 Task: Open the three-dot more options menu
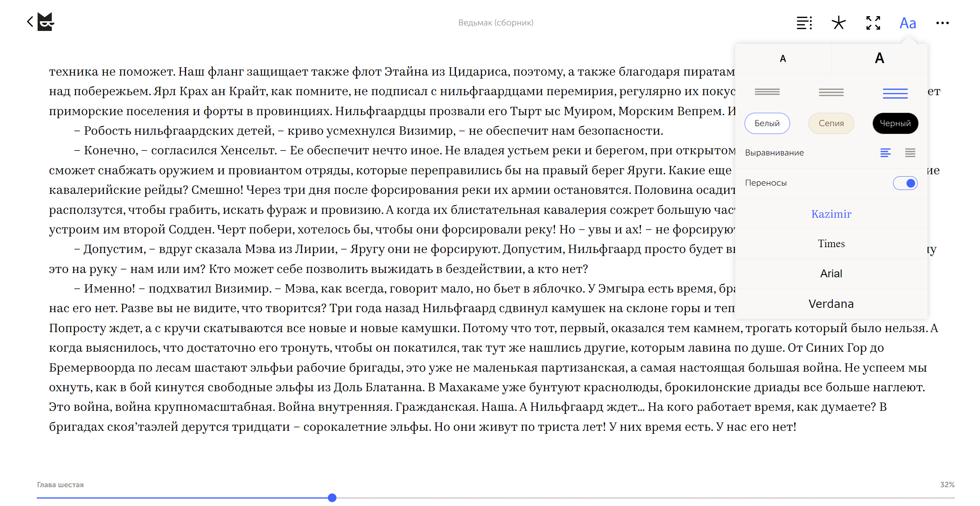pyautogui.click(x=942, y=23)
